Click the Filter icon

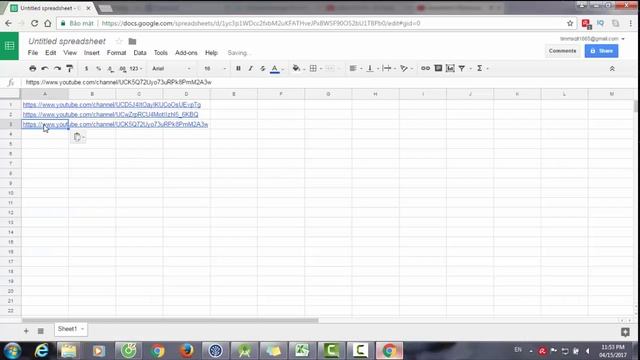tap(462, 69)
